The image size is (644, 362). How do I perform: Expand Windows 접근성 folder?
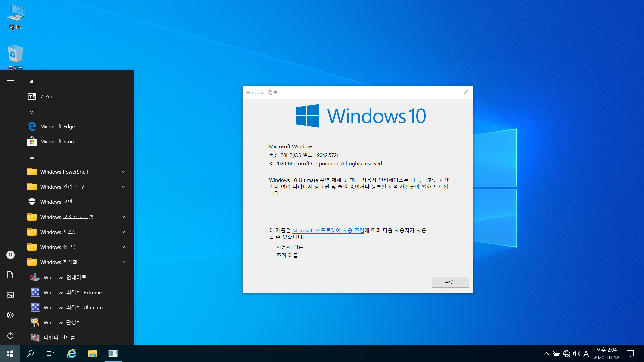(77, 247)
